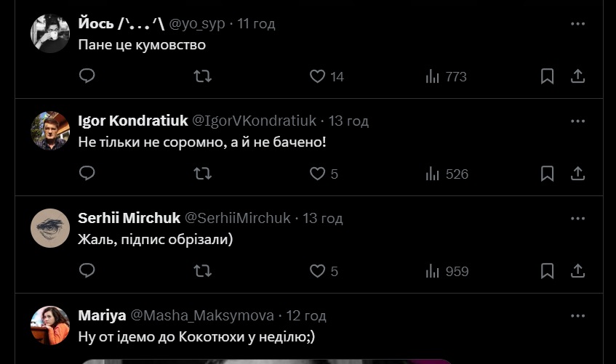Screen dimensions: 616x364
Task: Share Йось's tweet via the upload icon
Action: pos(577,76)
